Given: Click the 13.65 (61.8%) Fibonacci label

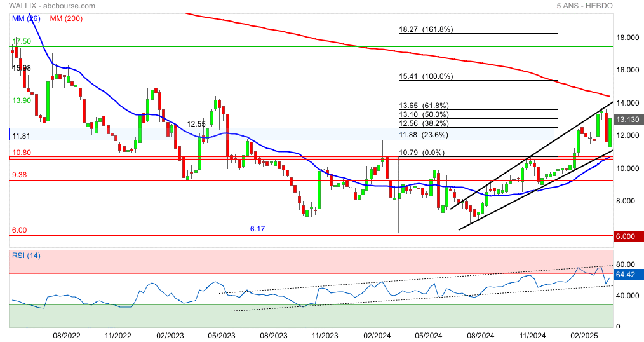Looking at the screenshot, I should pyautogui.click(x=424, y=106).
